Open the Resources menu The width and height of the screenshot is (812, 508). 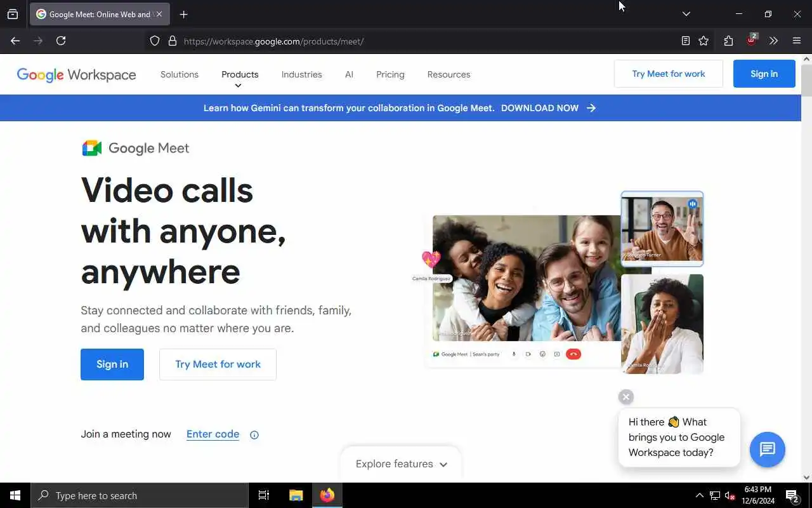pyautogui.click(x=449, y=74)
